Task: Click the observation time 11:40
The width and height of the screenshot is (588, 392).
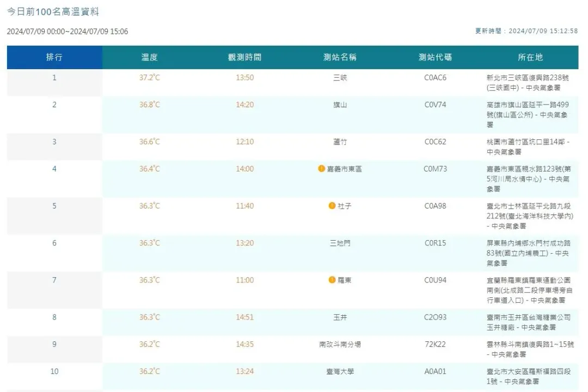Action: 245,206
